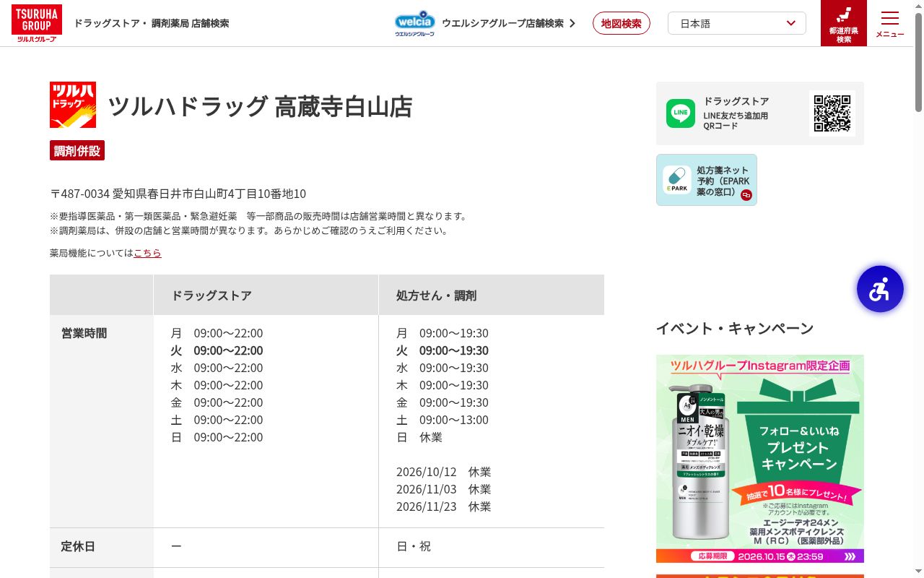Follow the こちら pharmacy function link

point(147,253)
